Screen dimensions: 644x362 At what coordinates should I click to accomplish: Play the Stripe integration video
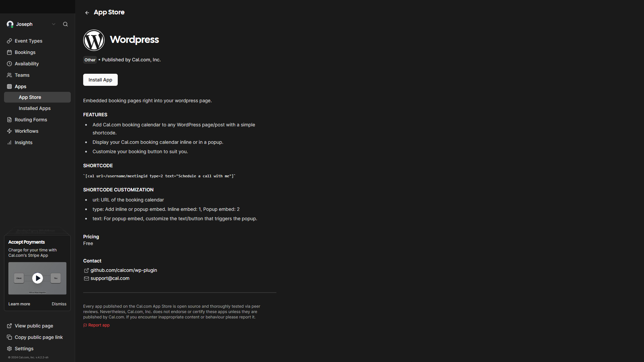tap(37, 278)
